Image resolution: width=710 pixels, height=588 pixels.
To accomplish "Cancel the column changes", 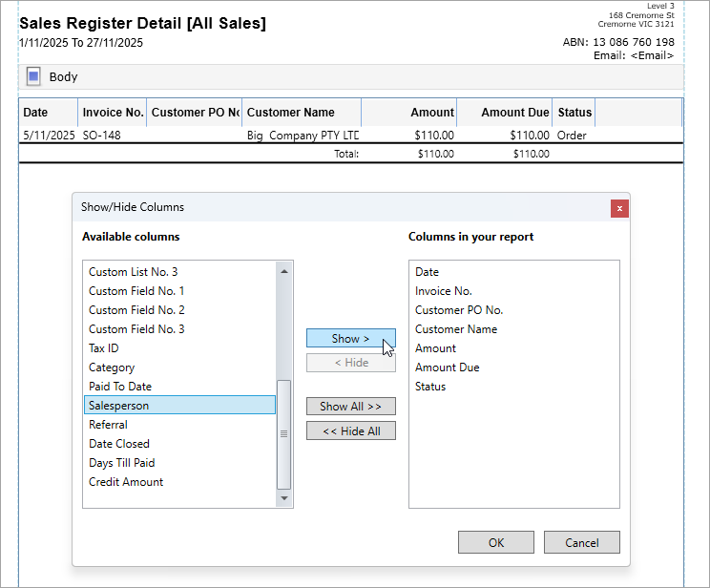I will pyautogui.click(x=581, y=542).
